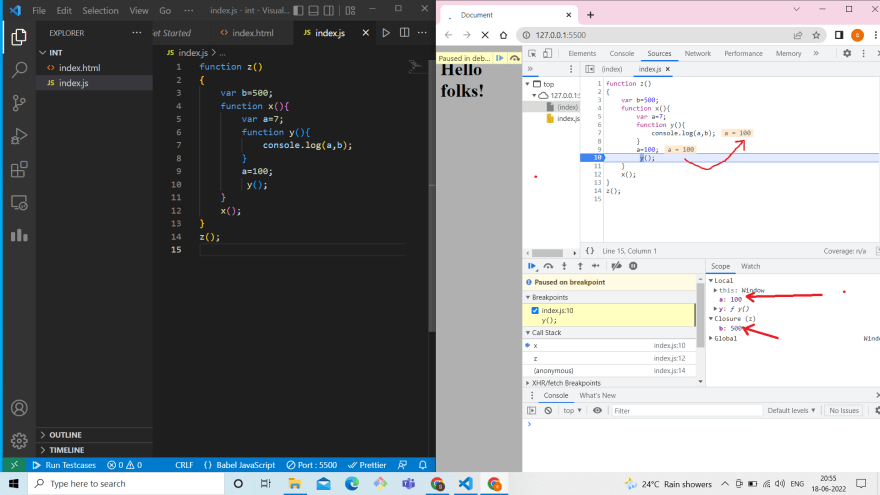Uncheck the index.js:10 breakpoint

click(x=535, y=310)
